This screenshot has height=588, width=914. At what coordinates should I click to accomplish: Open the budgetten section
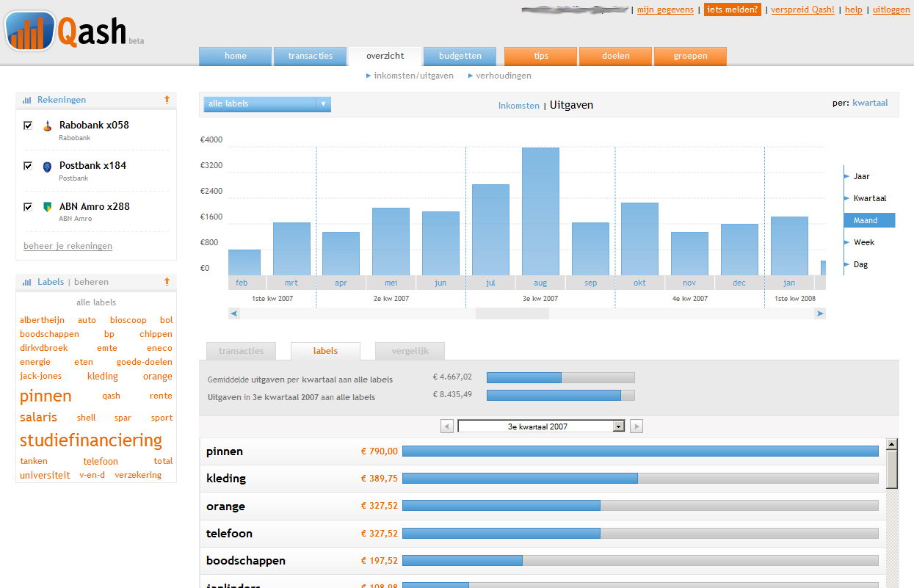pos(460,56)
